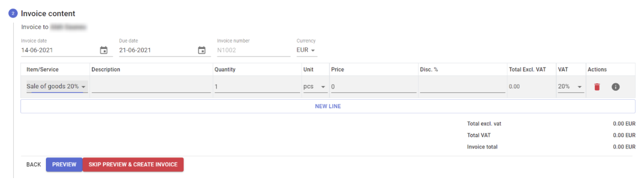This screenshot has width=644, height=180.
Task: Show line info via the info icon
Action: coord(616,87)
